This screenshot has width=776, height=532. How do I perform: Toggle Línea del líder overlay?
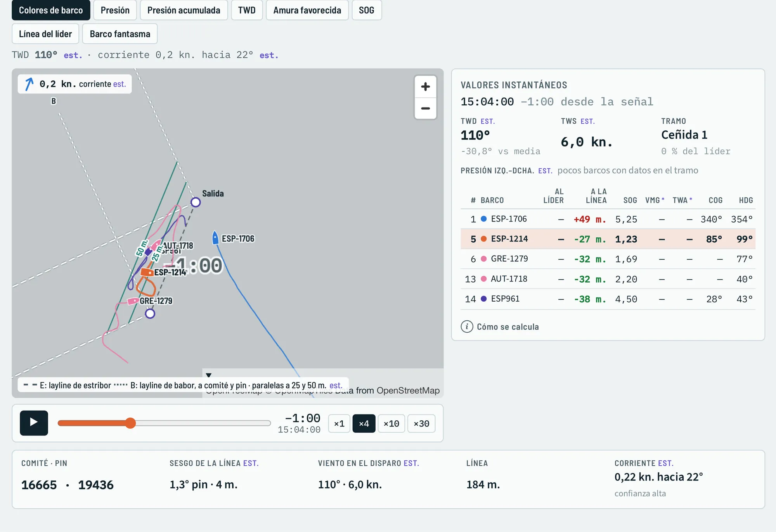click(45, 34)
